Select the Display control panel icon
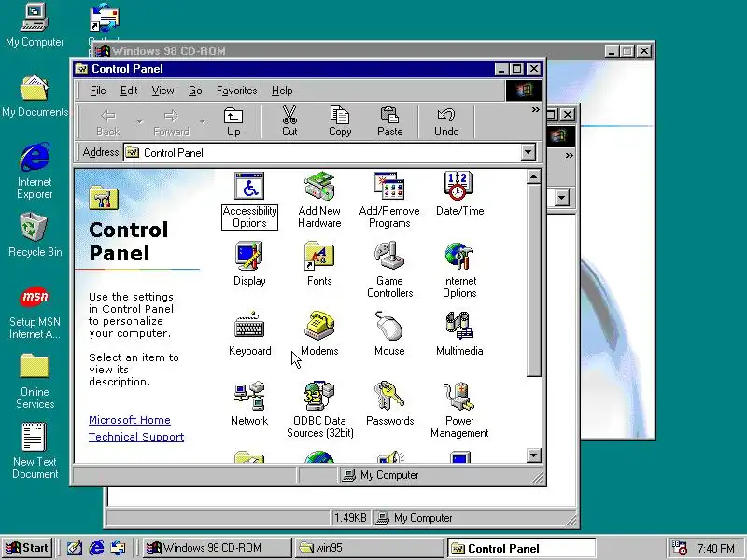The width and height of the screenshot is (747, 560). click(x=249, y=264)
